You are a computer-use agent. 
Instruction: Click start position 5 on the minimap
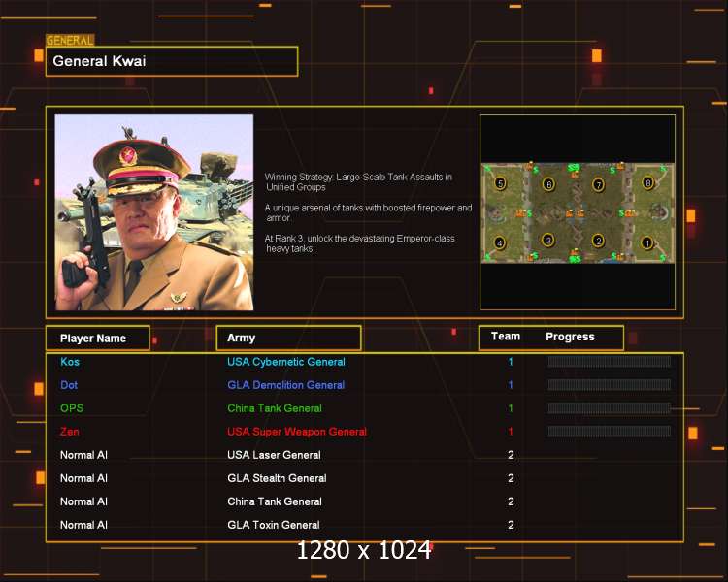pos(500,183)
